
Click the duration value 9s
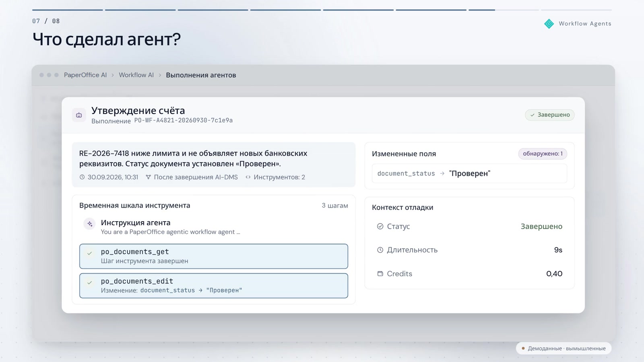pos(558,250)
